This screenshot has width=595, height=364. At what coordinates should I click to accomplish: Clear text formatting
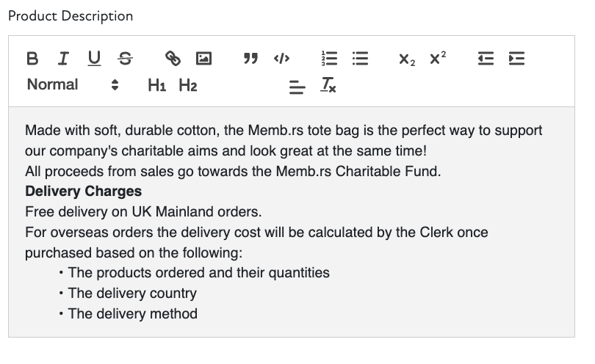coord(328,86)
